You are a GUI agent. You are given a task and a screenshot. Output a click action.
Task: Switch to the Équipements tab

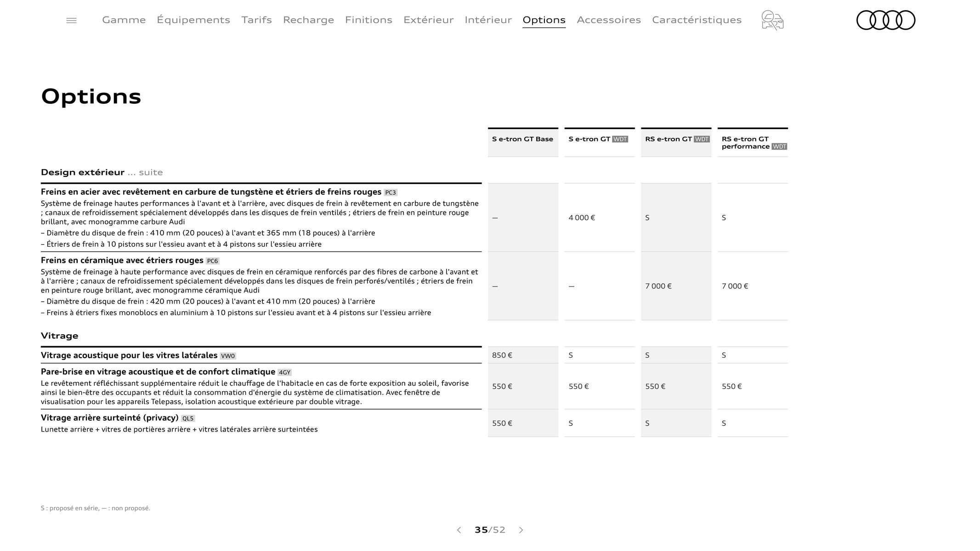193,20
